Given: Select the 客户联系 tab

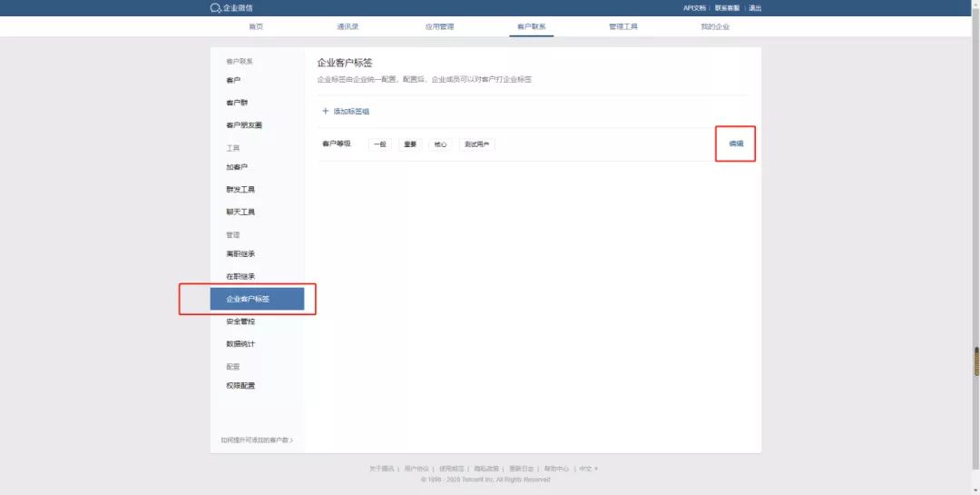Looking at the screenshot, I should click(531, 27).
